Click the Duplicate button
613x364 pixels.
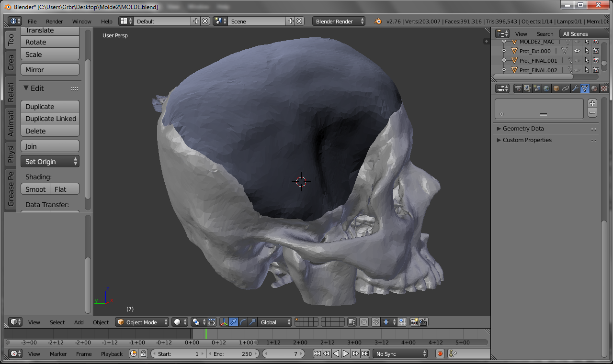(x=50, y=106)
